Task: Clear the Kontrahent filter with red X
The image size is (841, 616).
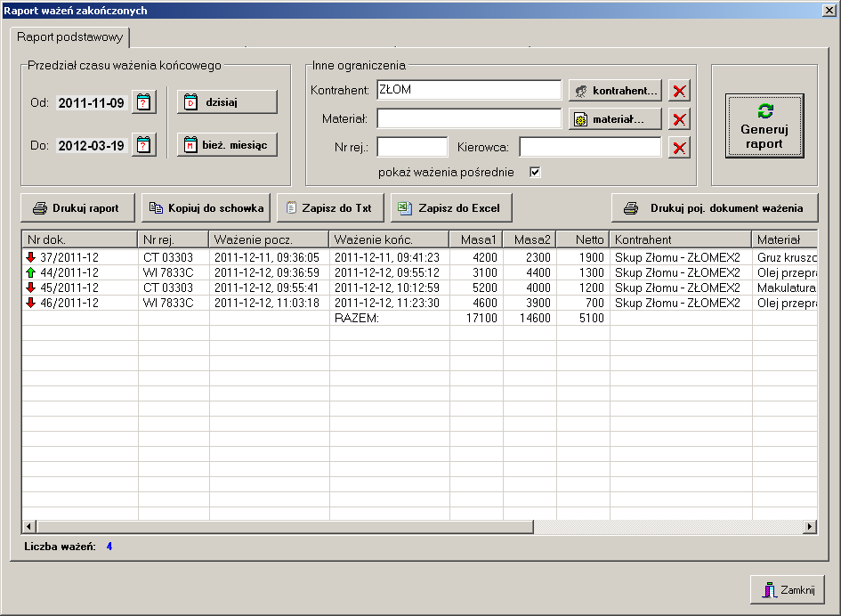Action: click(x=679, y=91)
